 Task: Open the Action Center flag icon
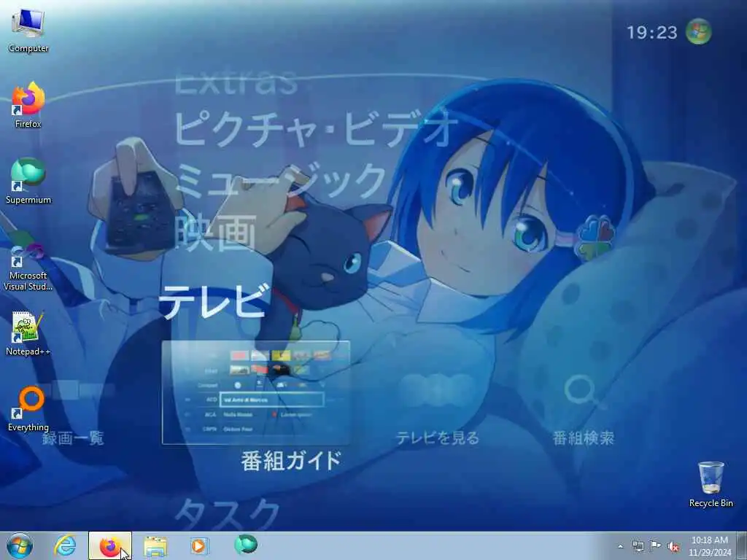point(656,546)
